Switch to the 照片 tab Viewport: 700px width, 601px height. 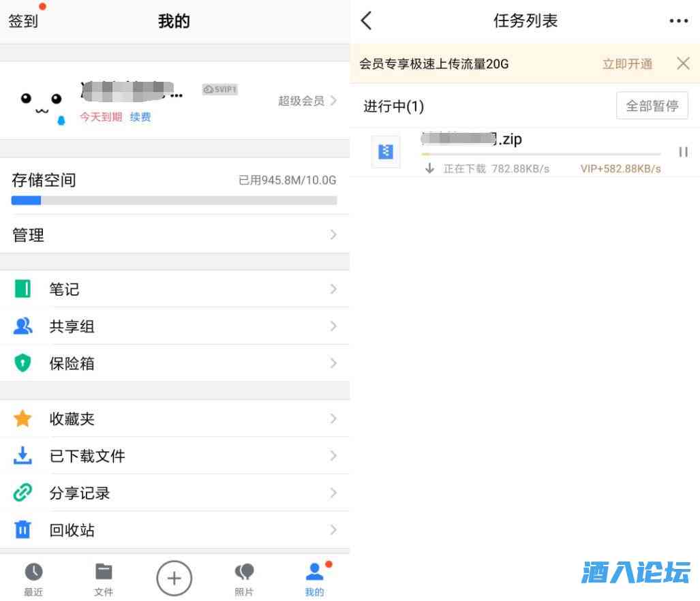(244, 579)
